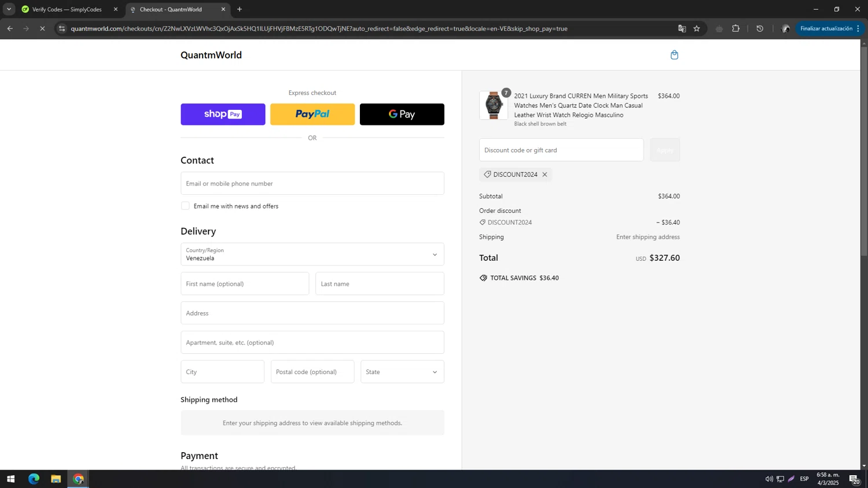Launch Microsoft Edge from taskbar
The image size is (868, 488).
pyautogui.click(x=34, y=479)
